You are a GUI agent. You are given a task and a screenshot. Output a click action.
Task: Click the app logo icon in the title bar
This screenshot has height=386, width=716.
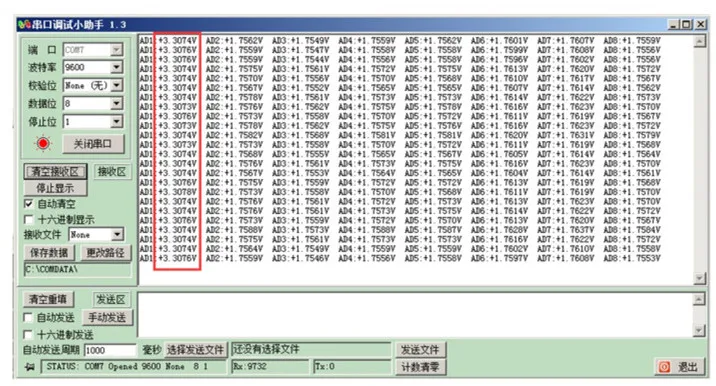coord(24,24)
